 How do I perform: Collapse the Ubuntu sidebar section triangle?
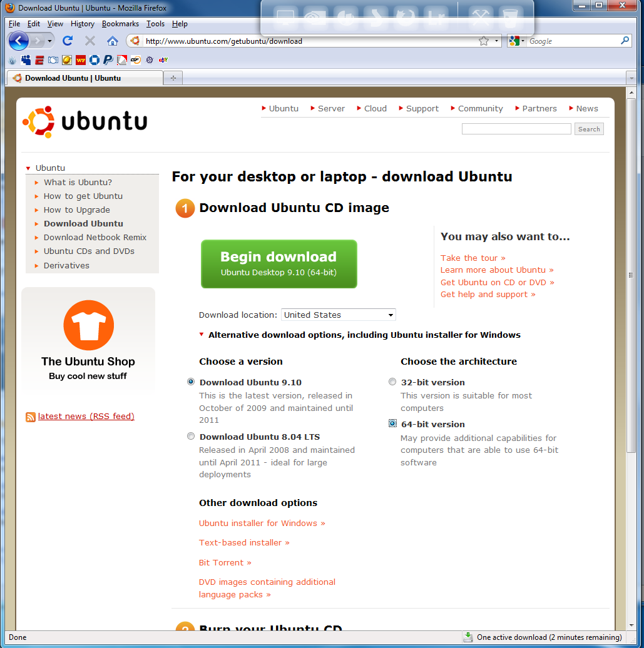pos(28,168)
